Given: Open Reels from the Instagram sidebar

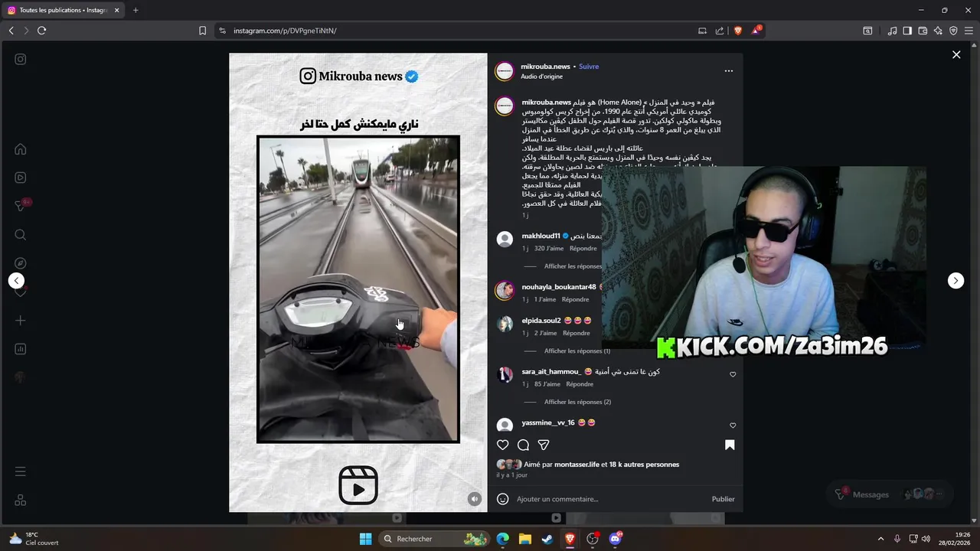Looking at the screenshot, I should pos(21,178).
